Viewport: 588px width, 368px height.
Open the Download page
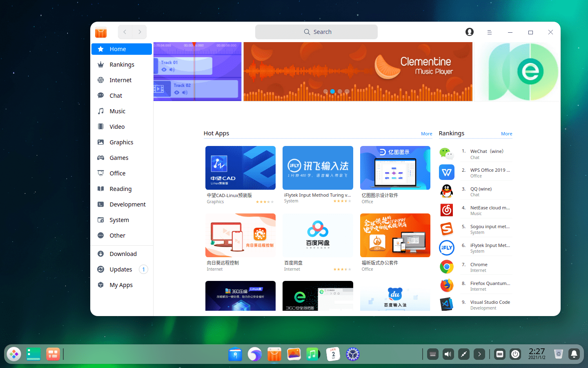click(x=122, y=254)
